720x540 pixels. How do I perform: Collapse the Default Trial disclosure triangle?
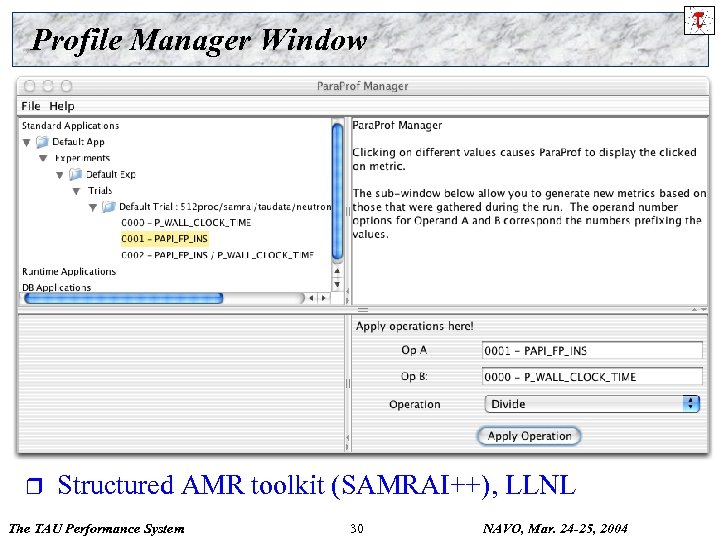[93, 208]
